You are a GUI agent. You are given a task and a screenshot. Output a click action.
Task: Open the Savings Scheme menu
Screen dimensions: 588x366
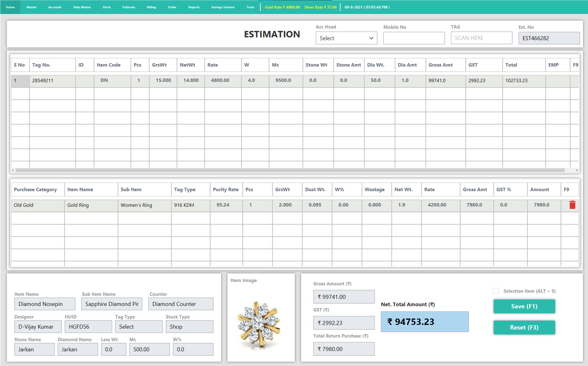(x=223, y=7)
